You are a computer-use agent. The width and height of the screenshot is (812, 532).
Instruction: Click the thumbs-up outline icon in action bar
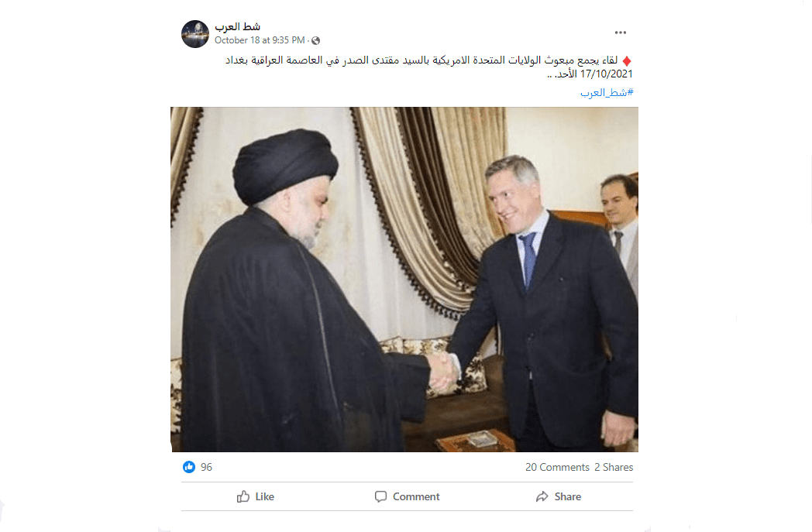point(243,497)
